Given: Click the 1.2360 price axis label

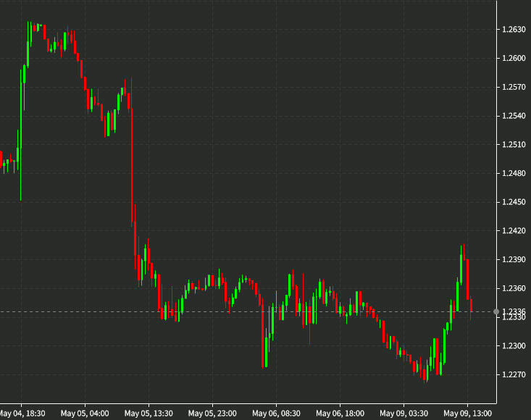Looking at the screenshot, I should pyautogui.click(x=514, y=288).
